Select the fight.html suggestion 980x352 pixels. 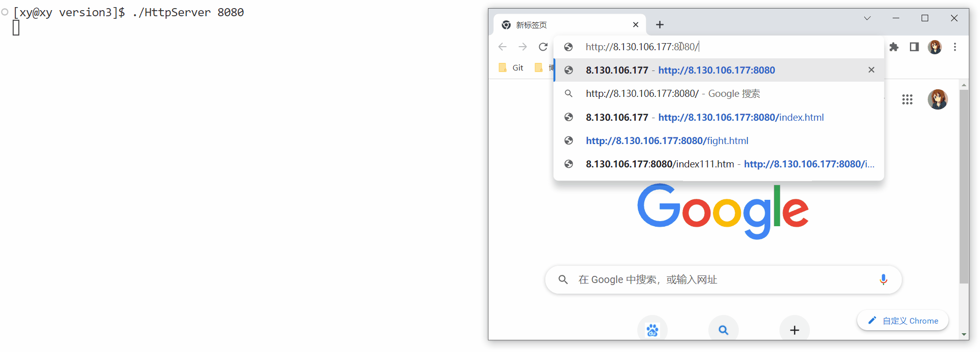719,140
